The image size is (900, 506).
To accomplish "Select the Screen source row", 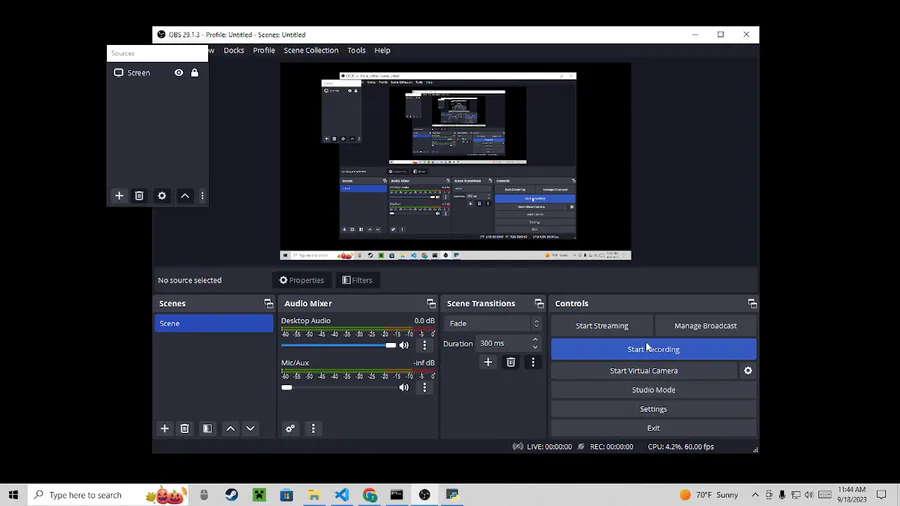I will pyautogui.click(x=157, y=73).
